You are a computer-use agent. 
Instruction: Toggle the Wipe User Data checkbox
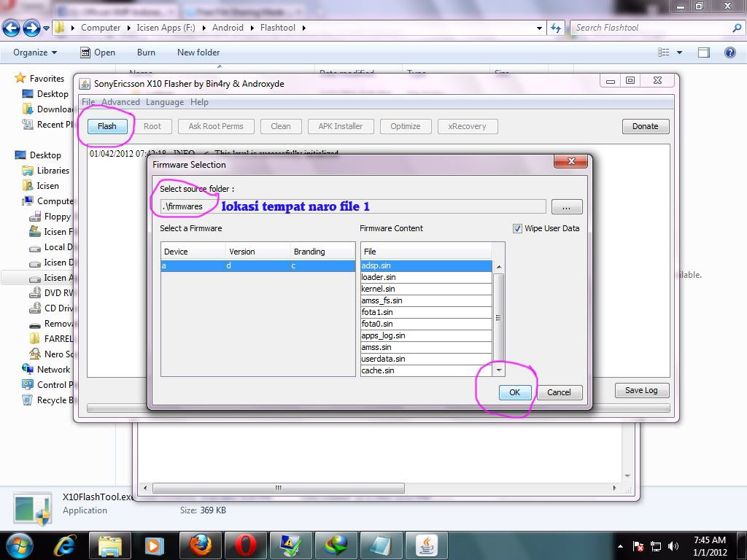(517, 228)
